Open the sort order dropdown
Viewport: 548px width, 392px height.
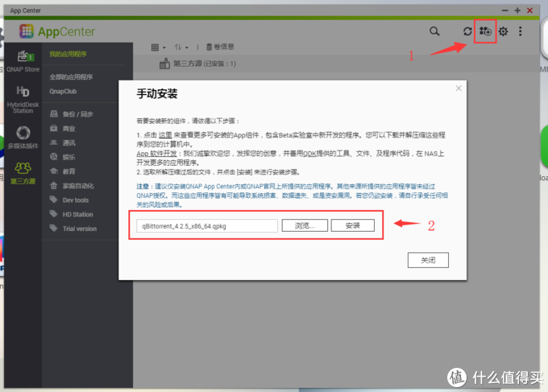click(181, 47)
